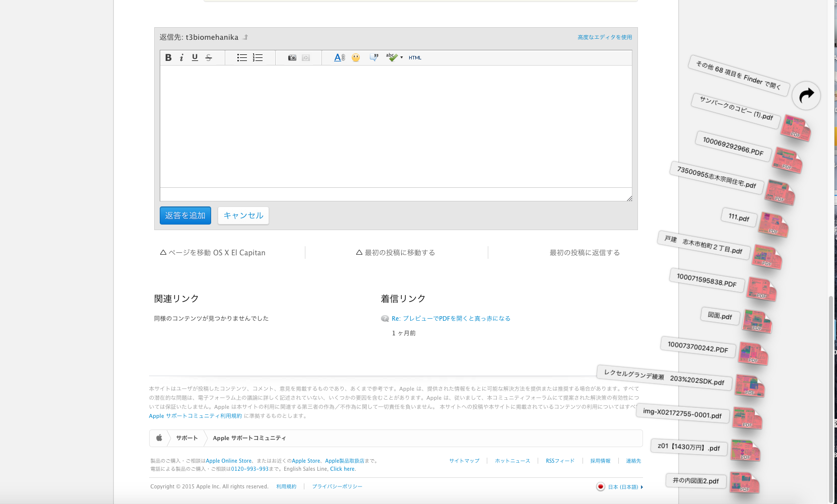This screenshot has height=504, width=837.
Task: Apply italic formatting in editor toolbar
Action: (x=181, y=57)
